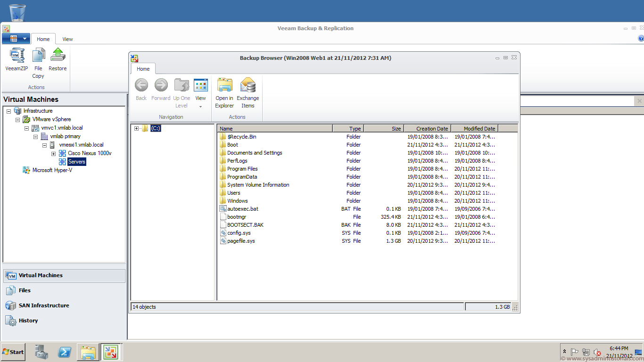644x362 pixels.
Task: Select Microsoft Hyper-V in tree
Action: pos(52,170)
